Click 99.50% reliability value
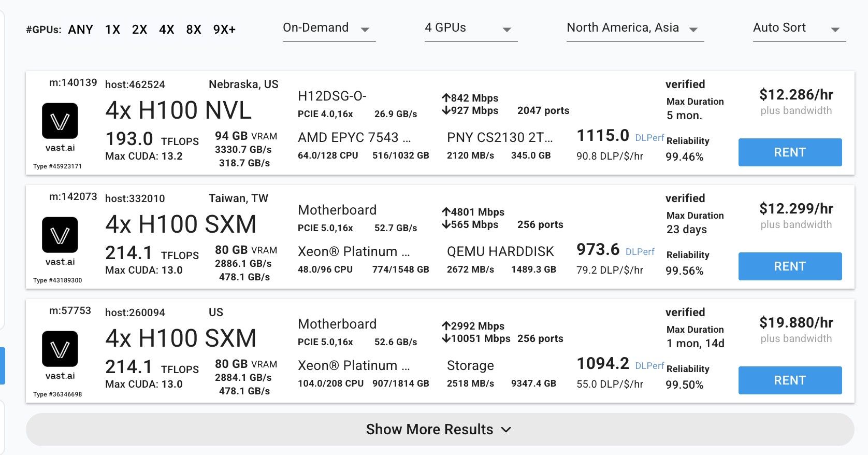This screenshot has height=455, width=868. point(685,385)
